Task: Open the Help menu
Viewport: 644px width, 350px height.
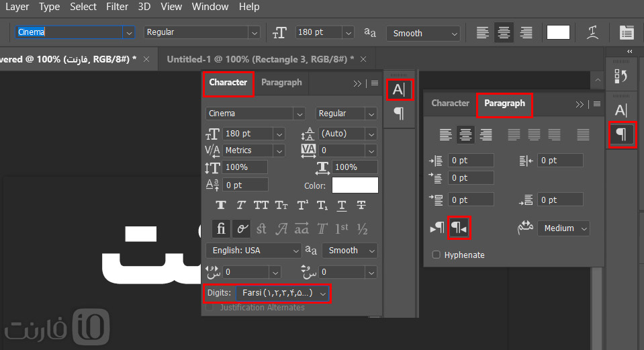Action: point(249,7)
